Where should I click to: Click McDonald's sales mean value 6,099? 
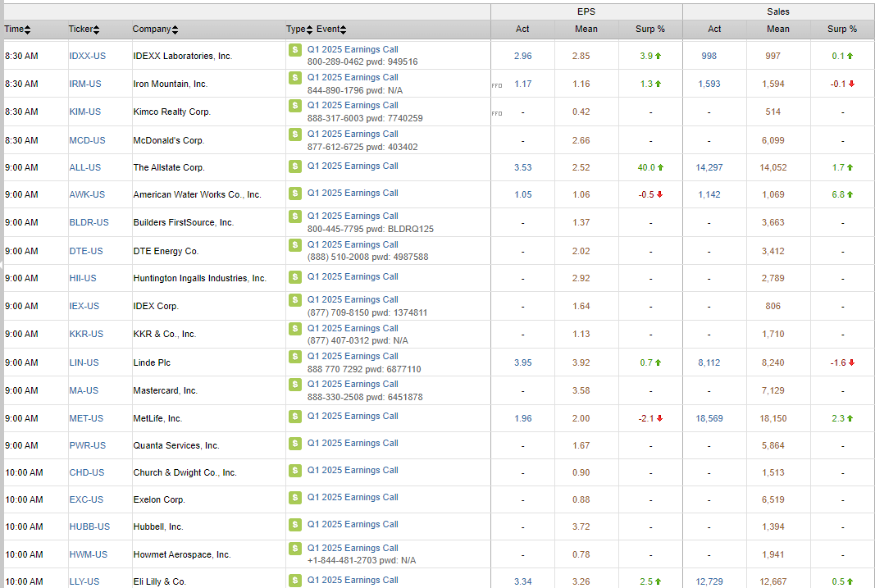point(772,140)
